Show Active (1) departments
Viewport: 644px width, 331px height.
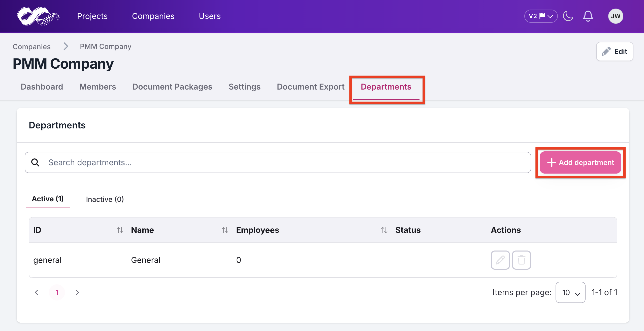(48, 199)
